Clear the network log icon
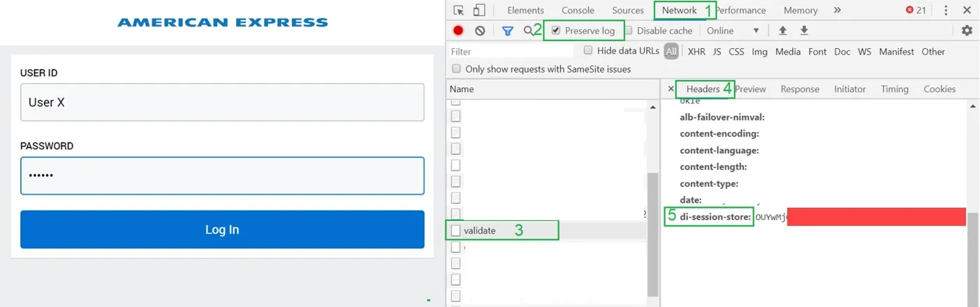This screenshot has width=980, height=307. (480, 31)
